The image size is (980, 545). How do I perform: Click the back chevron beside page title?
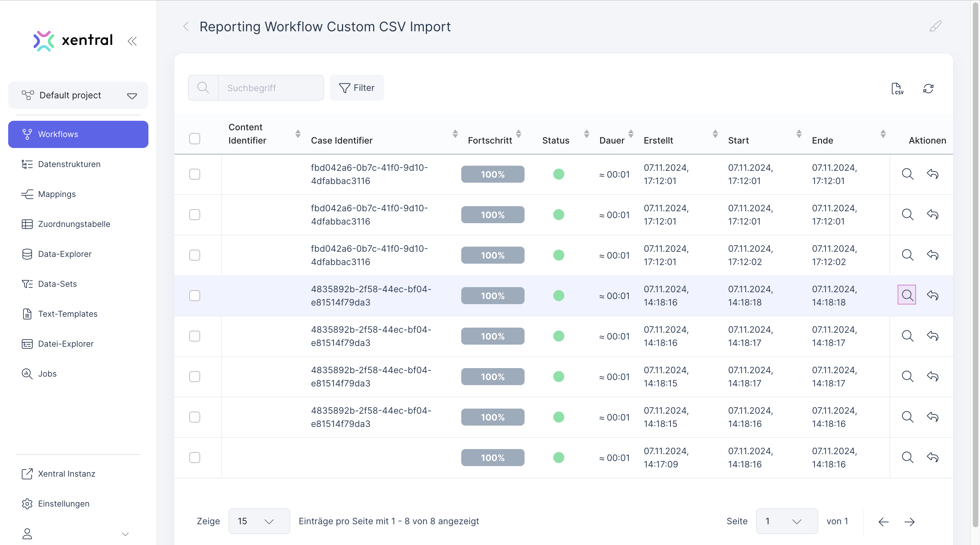click(x=186, y=27)
